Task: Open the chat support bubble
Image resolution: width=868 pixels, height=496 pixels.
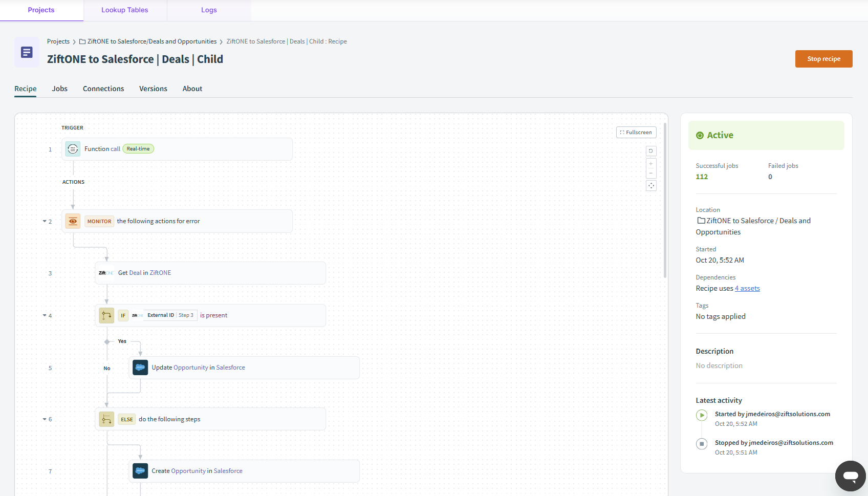Action: (851, 476)
